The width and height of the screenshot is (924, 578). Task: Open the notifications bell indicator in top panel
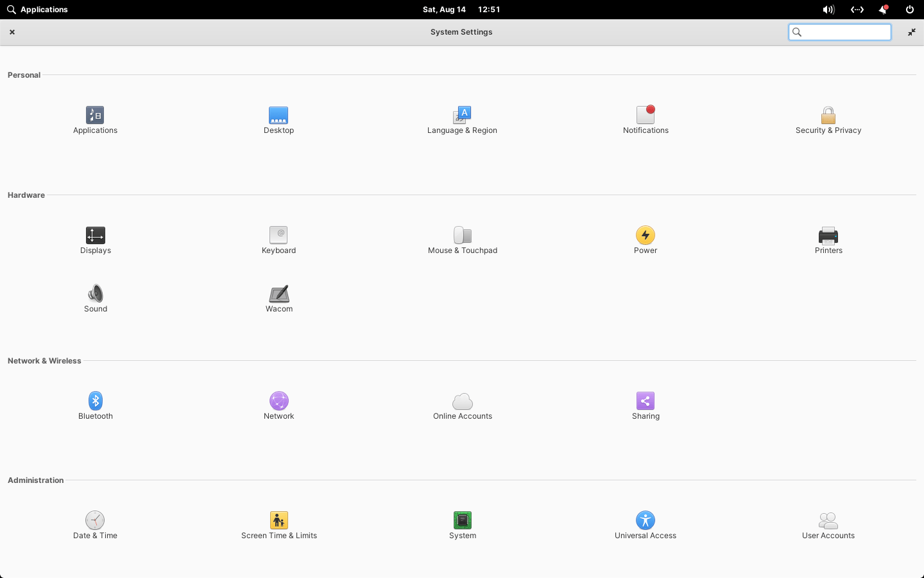(x=884, y=10)
